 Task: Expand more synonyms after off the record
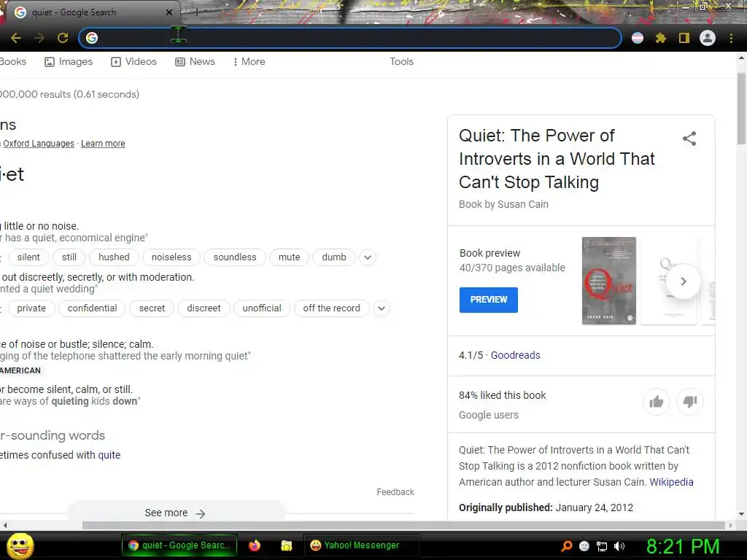381,308
